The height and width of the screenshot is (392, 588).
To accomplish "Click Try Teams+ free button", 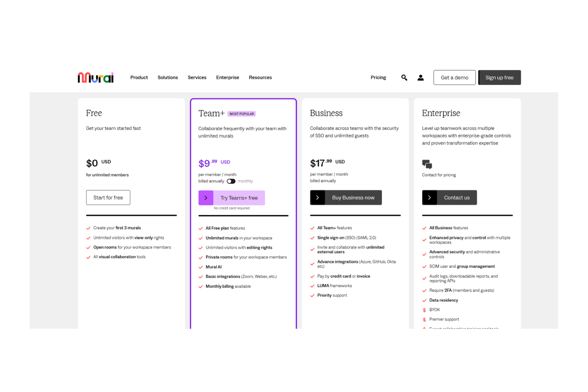I will (x=232, y=198).
